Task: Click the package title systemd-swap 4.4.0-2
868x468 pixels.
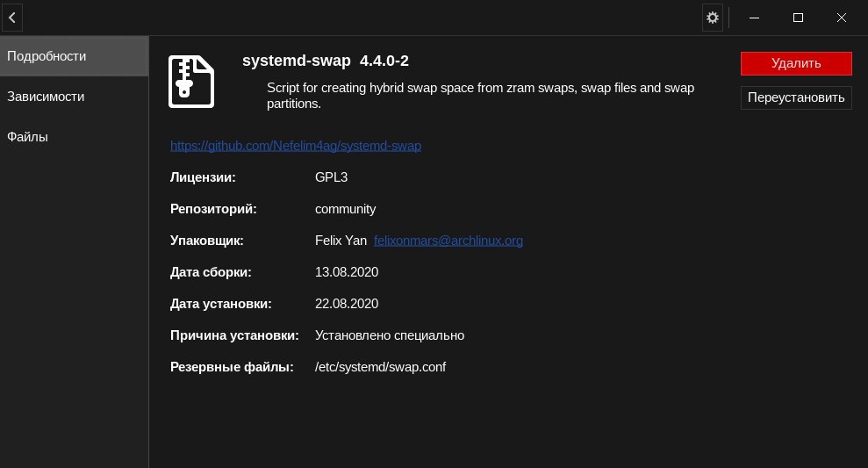Action: point(326,61)
